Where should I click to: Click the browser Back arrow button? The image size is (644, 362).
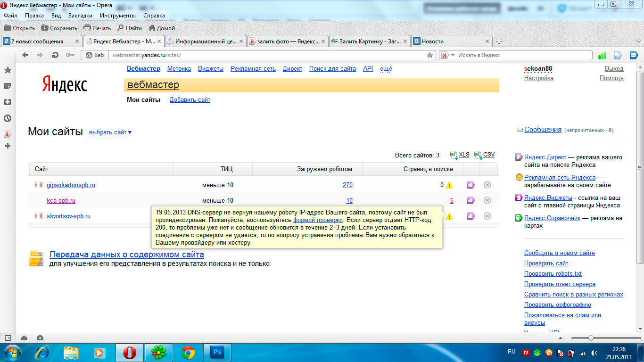point(25,55)
